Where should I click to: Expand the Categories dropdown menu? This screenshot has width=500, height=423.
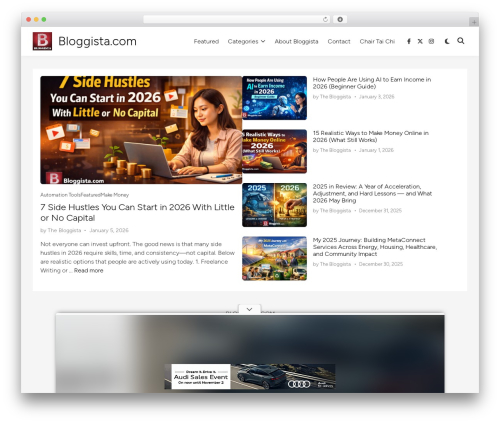(246, 41)
